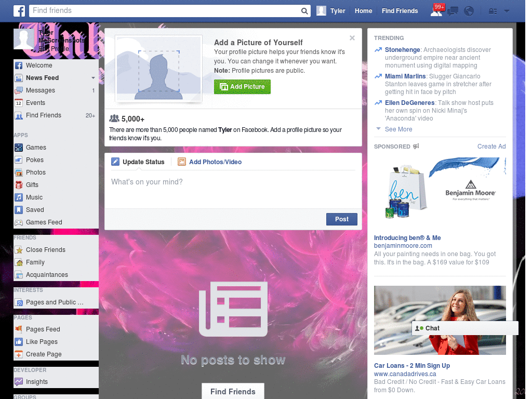
Task: Click the Acquaintances list icon
Action: pyautogui.click(x=19, y=275)
